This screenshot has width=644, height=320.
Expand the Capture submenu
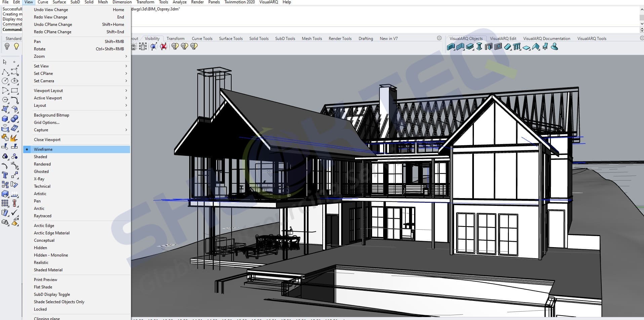pos(77,130)
